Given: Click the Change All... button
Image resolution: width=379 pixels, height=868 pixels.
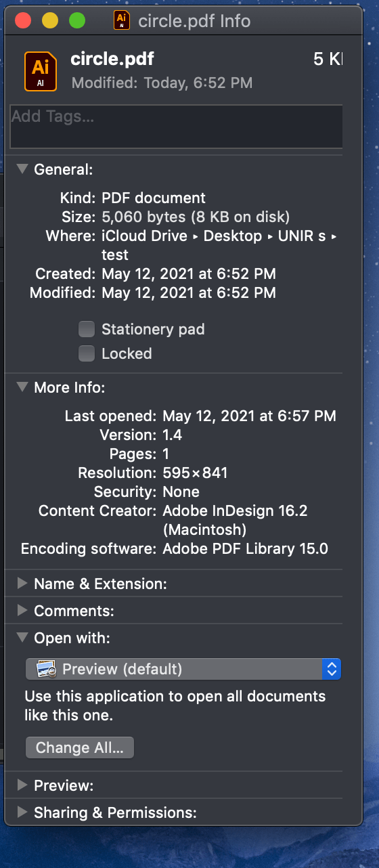Looking at the screenshot, I should (x=80, y=747).
